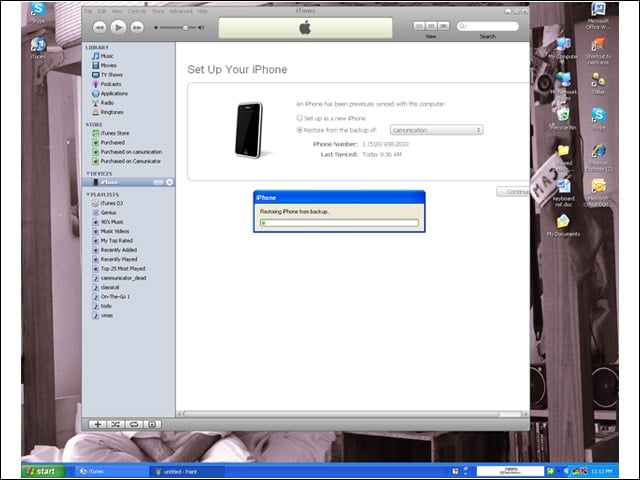The image size is (640, 480).
Task: Switch to list view button
Action: coord(418,26)
